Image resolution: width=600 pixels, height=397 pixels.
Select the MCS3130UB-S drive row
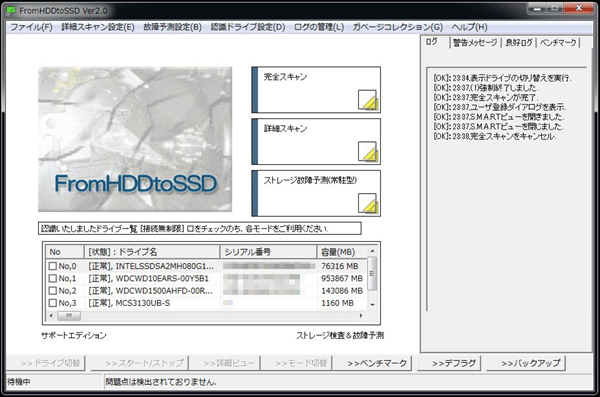207,303
